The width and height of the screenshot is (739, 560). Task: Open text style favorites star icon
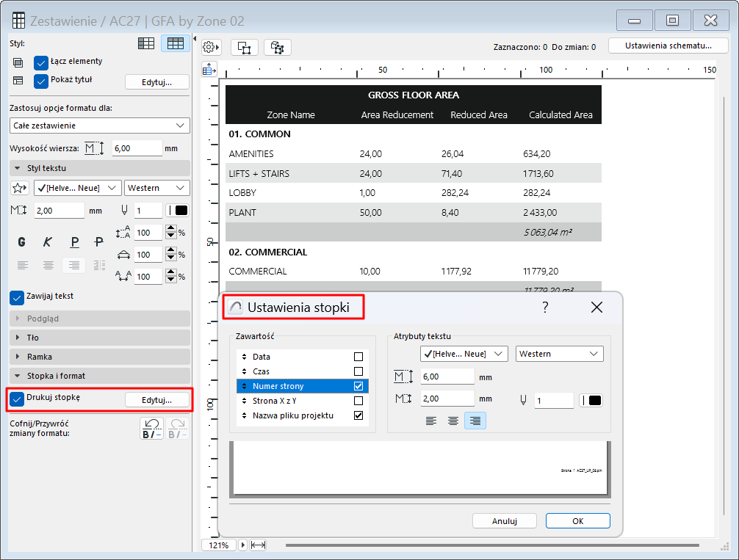[x=20, y=189]
